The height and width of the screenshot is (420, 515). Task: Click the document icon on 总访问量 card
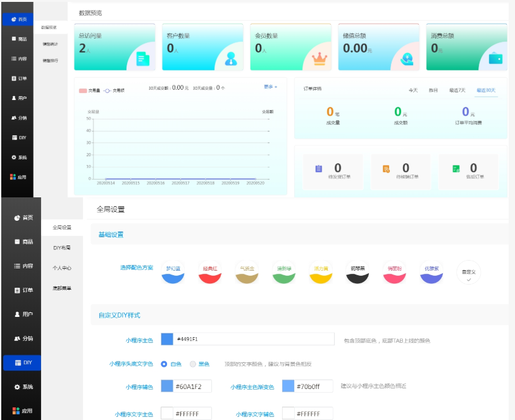142,59
